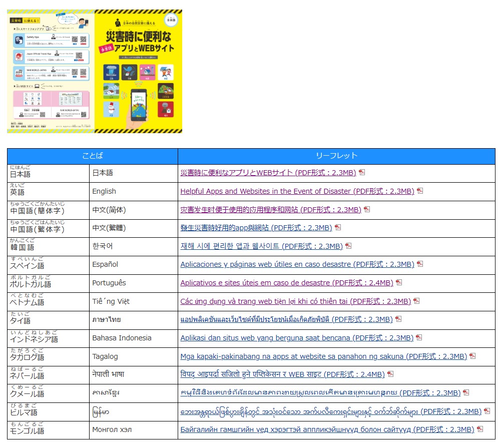Screen dimensions: 502x448
Task: Open the Vietnamese 'Các ứng dụng và trang web' link
Action: tap(295, 301)
